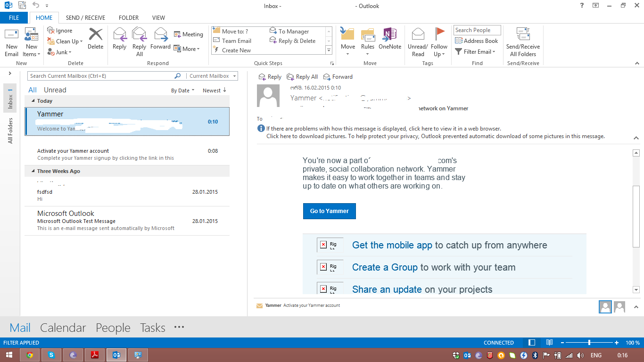Click the 'Create a Group' link
The height and width of the screenshot is (362, 644).
point(385,267)
